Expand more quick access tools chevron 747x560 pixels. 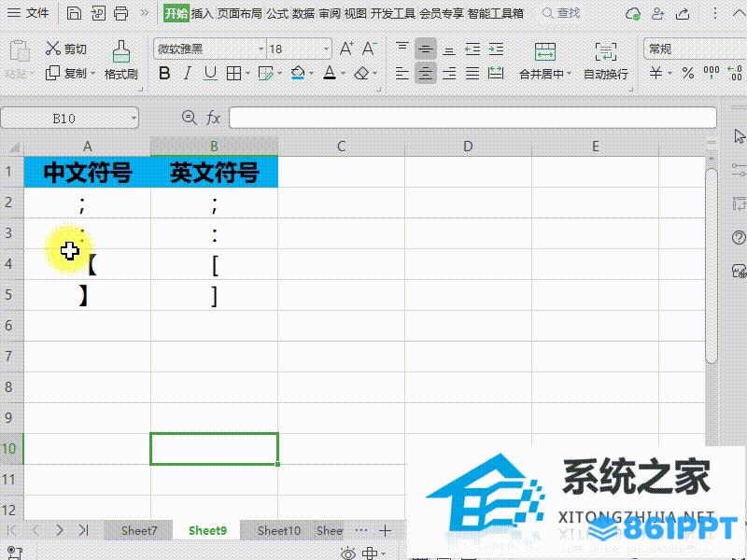145,13
